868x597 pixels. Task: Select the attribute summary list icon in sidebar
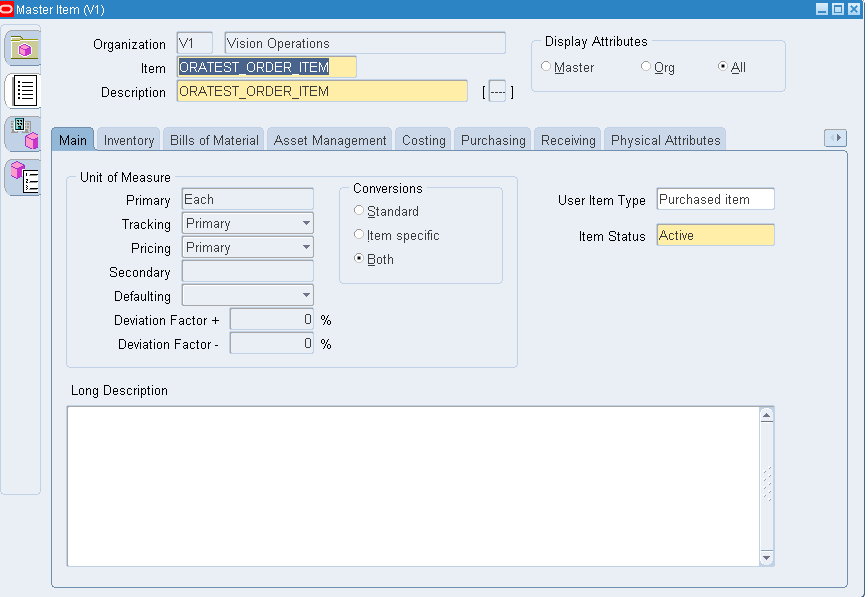pos(22,91)
